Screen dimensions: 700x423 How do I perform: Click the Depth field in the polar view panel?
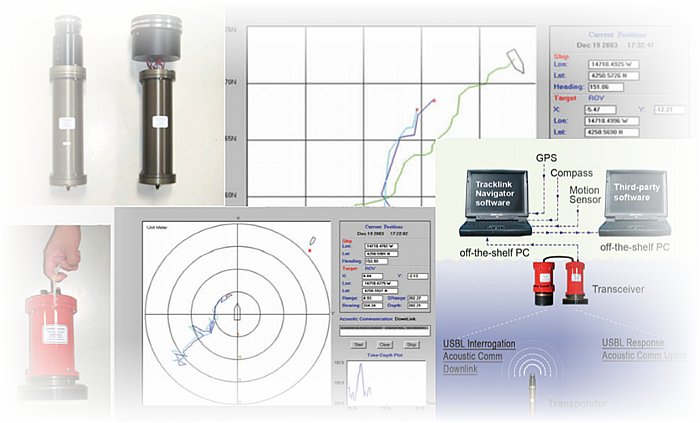click(x=418, y=306)
